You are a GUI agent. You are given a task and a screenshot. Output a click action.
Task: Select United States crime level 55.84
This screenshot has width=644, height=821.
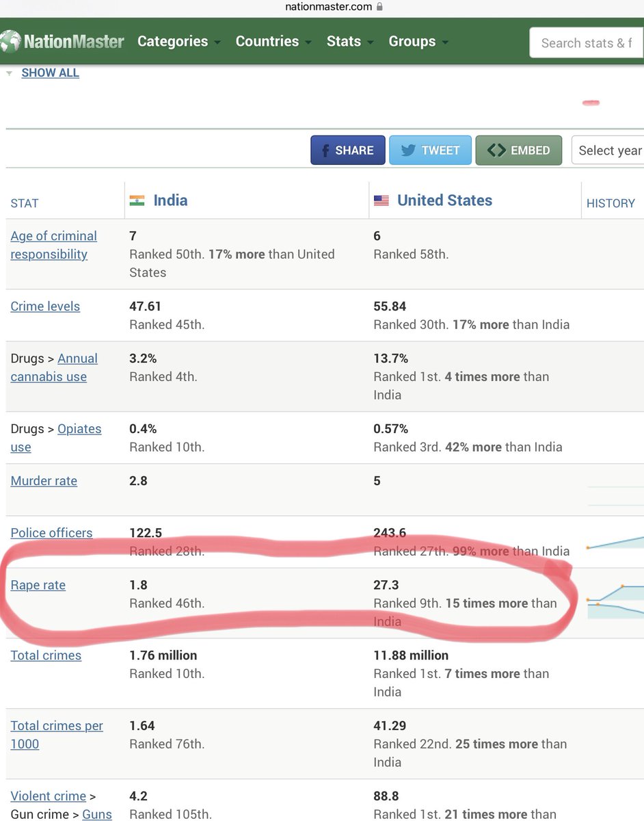(x=390, y=307)
